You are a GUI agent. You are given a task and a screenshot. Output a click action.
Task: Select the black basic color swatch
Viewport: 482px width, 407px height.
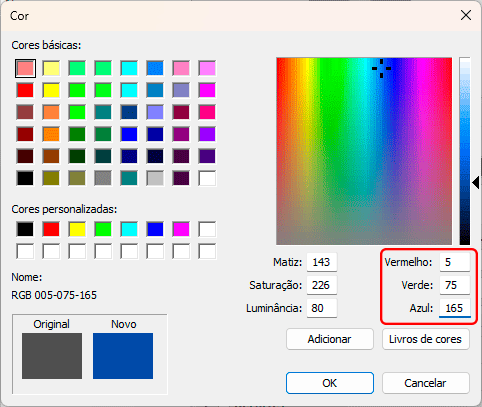click(x=25, y=178)
